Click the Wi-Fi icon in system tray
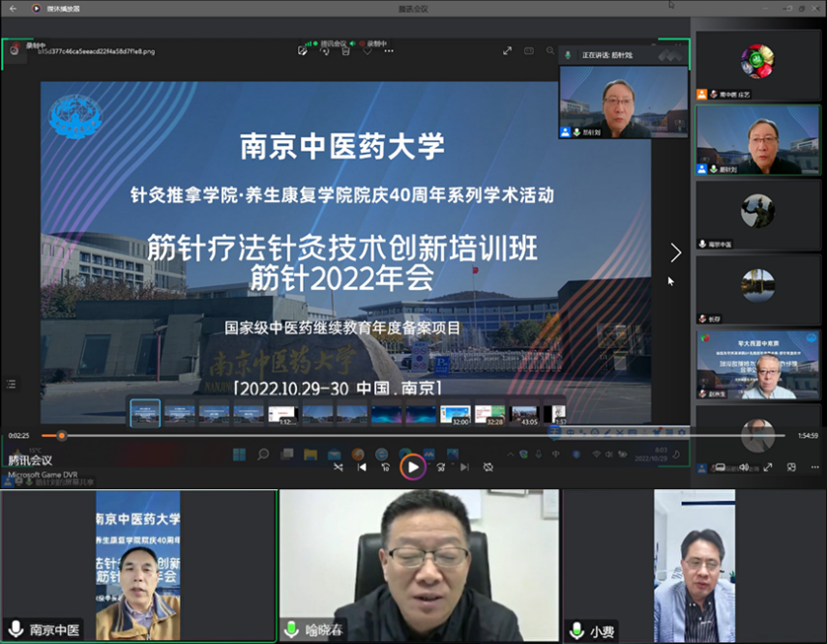The height and width of the screenshot is (644, 827). tap(597, 454)
